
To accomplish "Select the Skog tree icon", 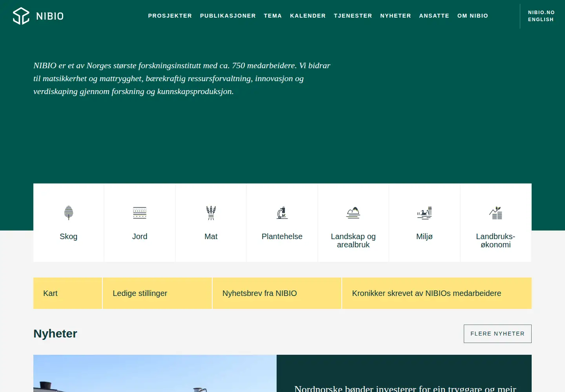I will coord(69,213).
